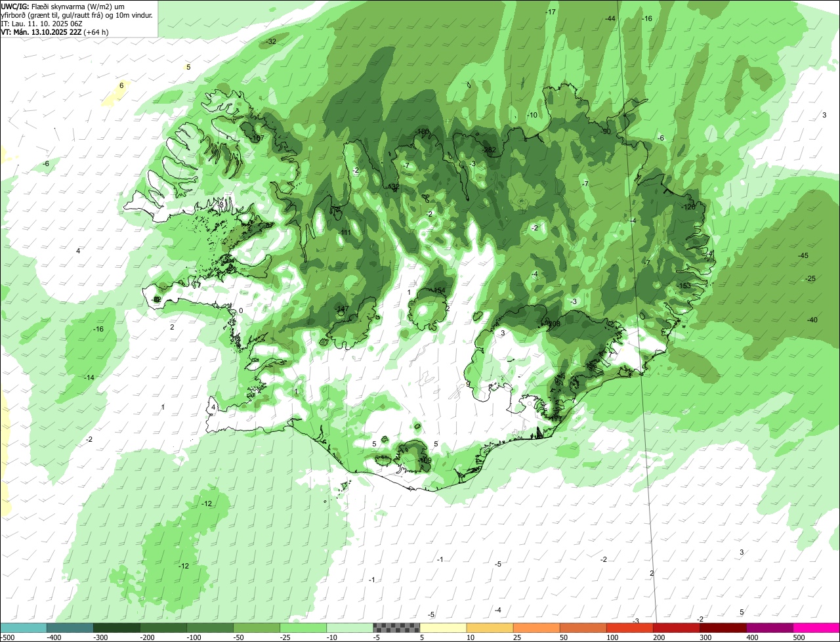The image size is (840, 642).
Task: Select the 25 to 50 orange legend swatch
Action: pos(536,628)
